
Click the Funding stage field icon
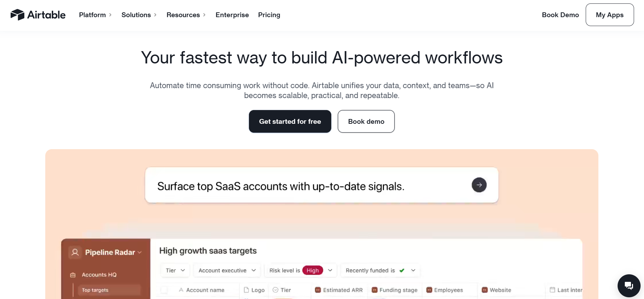374,290
